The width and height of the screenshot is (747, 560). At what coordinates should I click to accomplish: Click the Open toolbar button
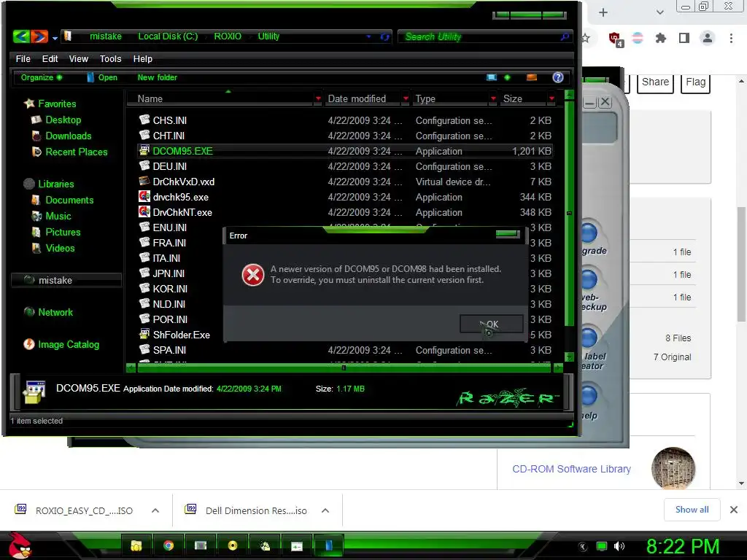[102, 77]
